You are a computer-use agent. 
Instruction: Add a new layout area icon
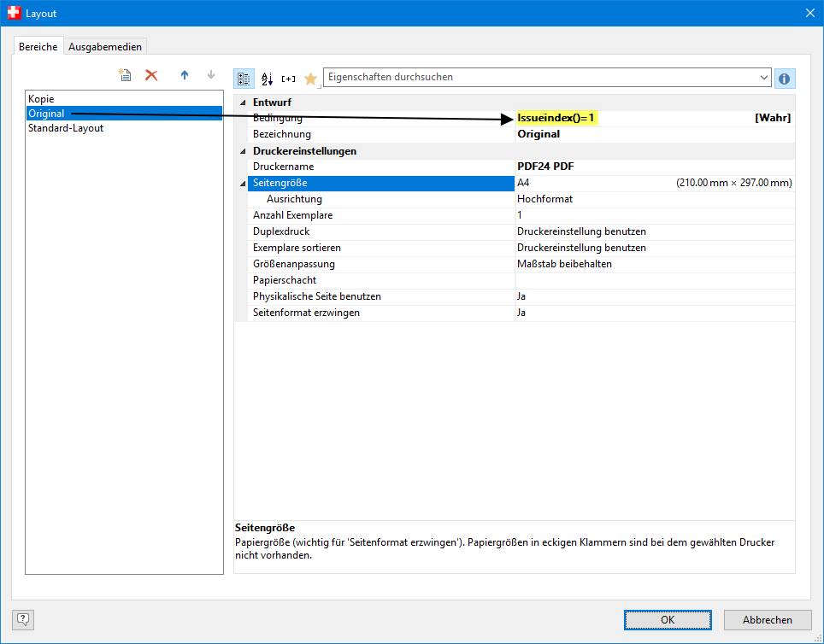click(125, 75)
